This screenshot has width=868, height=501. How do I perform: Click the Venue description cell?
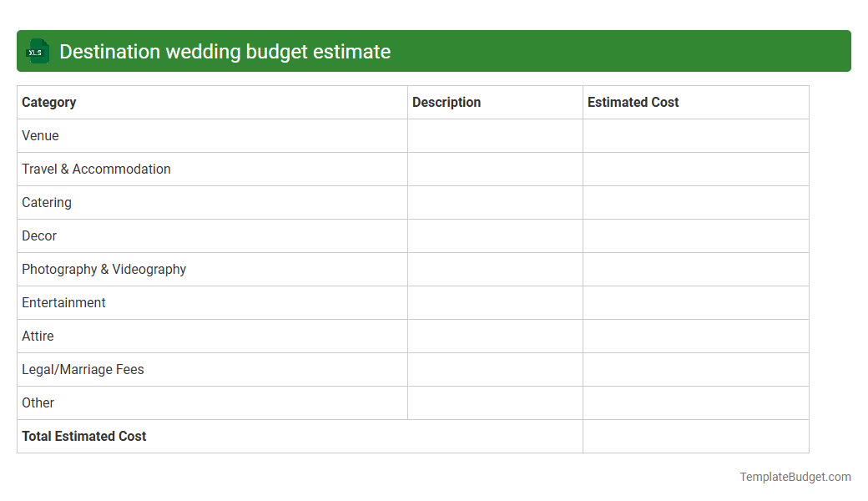coord(495,135)
